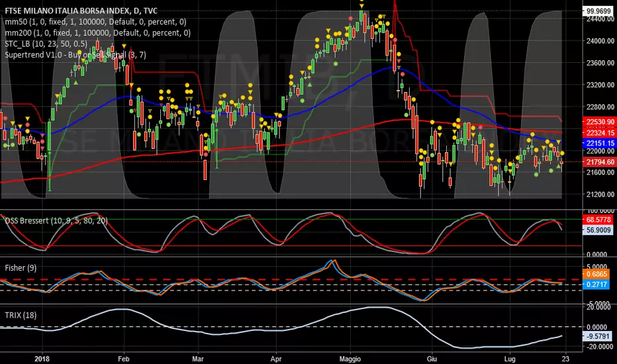Click the 56.9009 DSS value label
The image size is (617, 364).
click(x=598, y=230)
